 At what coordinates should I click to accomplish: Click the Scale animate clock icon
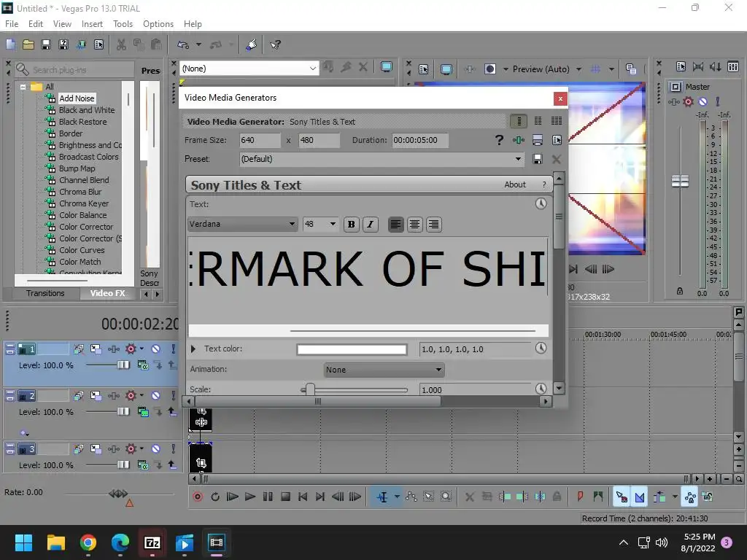pos(541,389)
